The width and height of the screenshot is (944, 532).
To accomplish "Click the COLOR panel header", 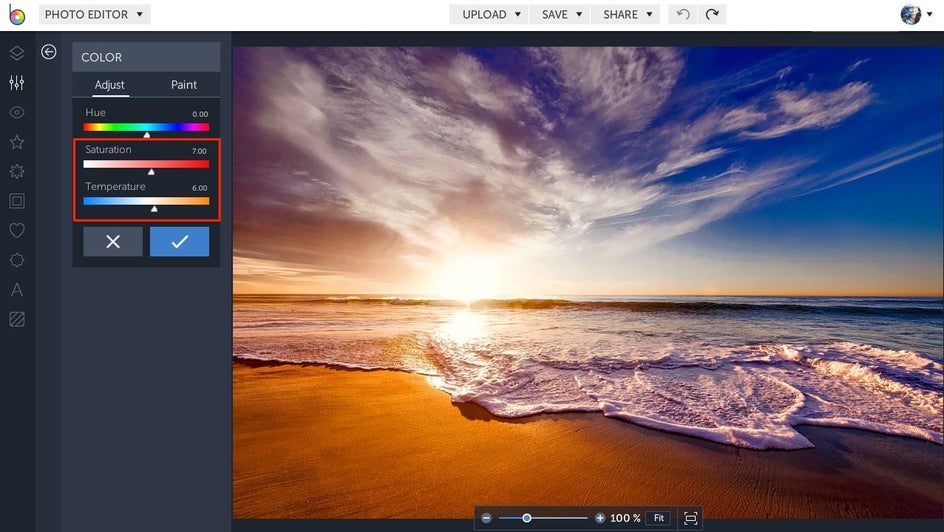I will [x=146, y=57].
